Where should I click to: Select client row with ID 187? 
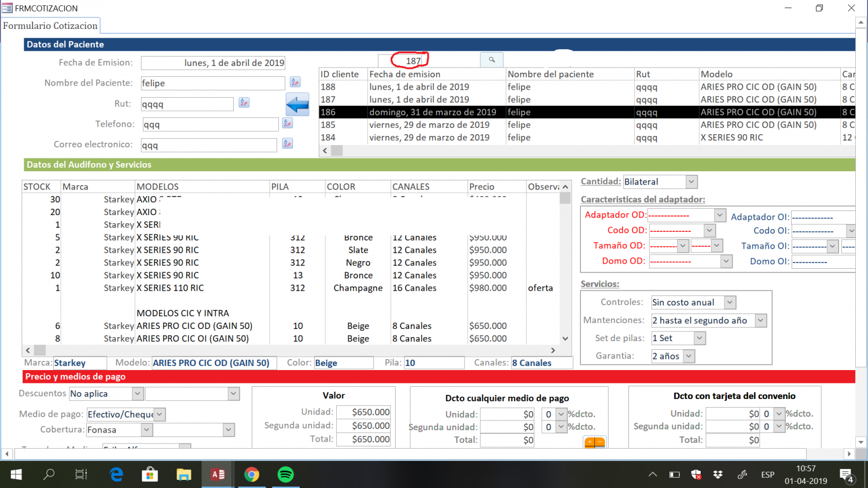coord(587,99)
